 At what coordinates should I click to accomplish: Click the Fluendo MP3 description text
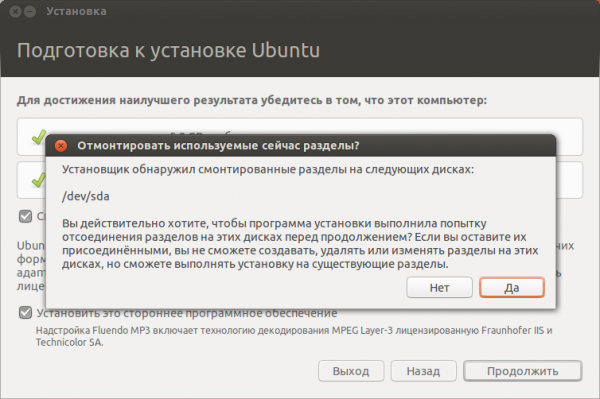coord(294,336)
